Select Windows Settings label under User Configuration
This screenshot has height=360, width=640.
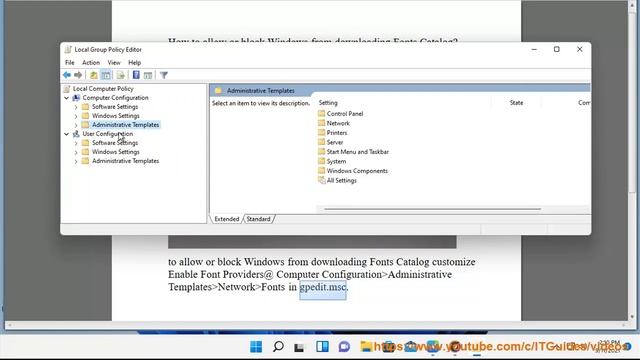[x=116, y=152]
